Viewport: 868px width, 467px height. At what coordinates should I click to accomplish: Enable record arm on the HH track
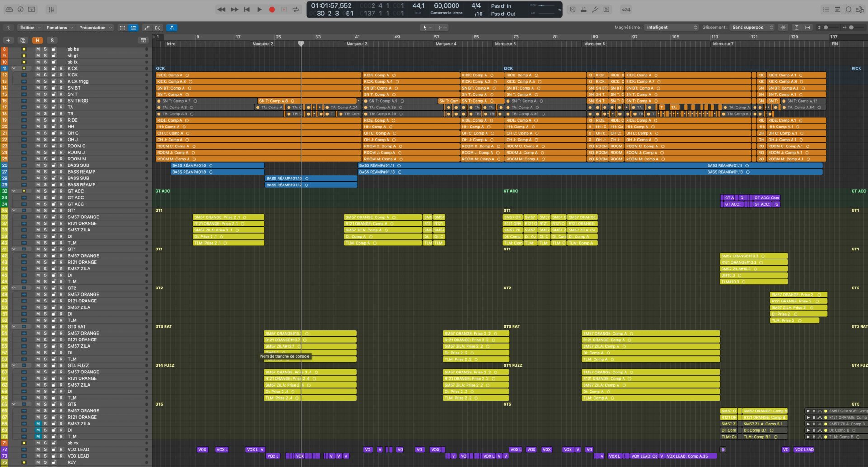point(61,127)
